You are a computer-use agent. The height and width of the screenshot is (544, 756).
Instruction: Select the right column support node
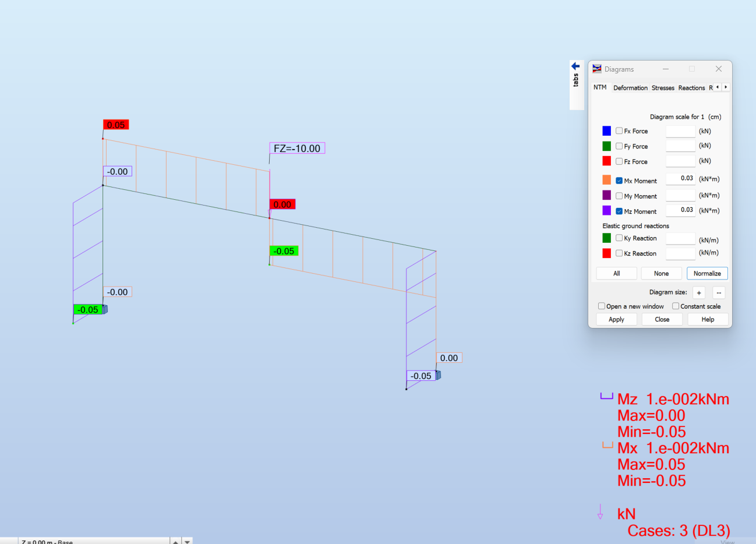[x=438, y=376]
